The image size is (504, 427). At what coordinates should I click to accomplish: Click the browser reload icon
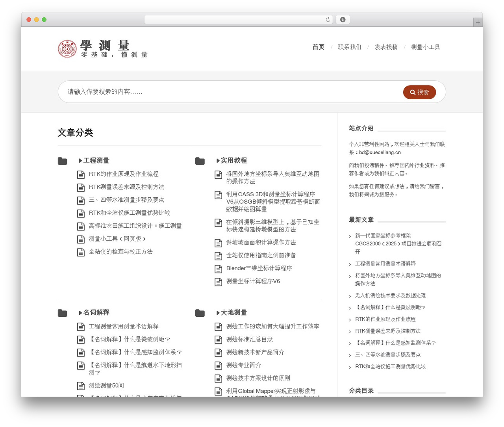(328, 20)
